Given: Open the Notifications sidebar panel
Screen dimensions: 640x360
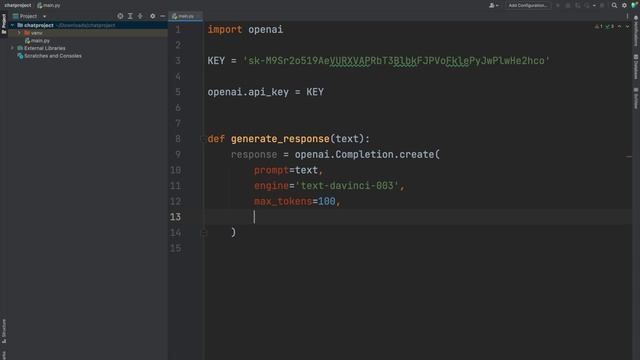Looking at the screenshot, I should click(x=636, y=31).
